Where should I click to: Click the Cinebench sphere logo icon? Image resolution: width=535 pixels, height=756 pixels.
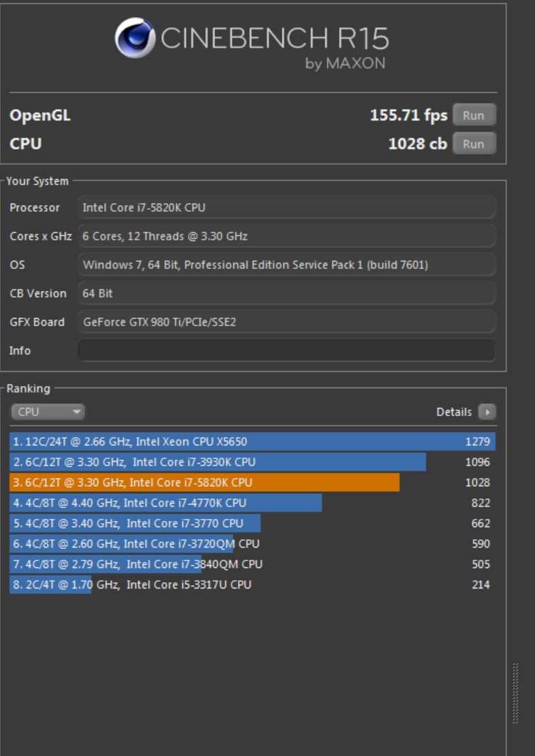[135, 37]
